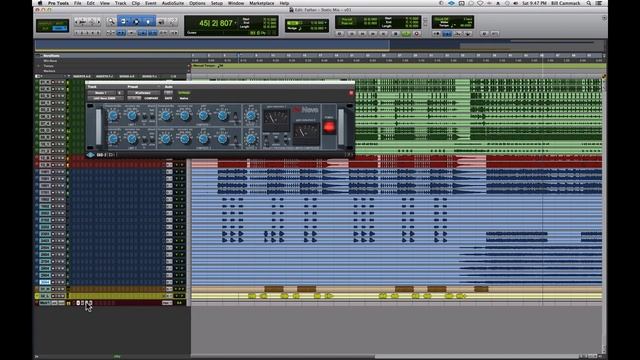Open the Options menu
The image size is (640, 360).
197,3
